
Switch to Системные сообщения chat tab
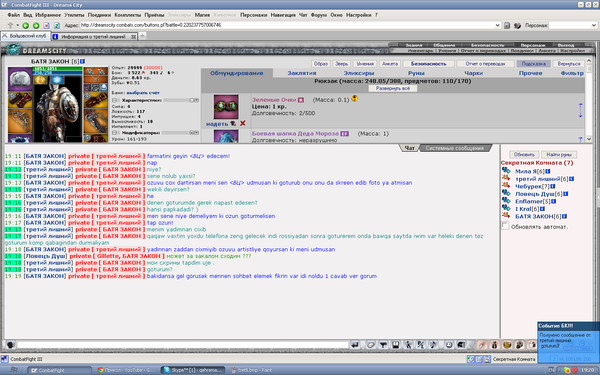455,148
